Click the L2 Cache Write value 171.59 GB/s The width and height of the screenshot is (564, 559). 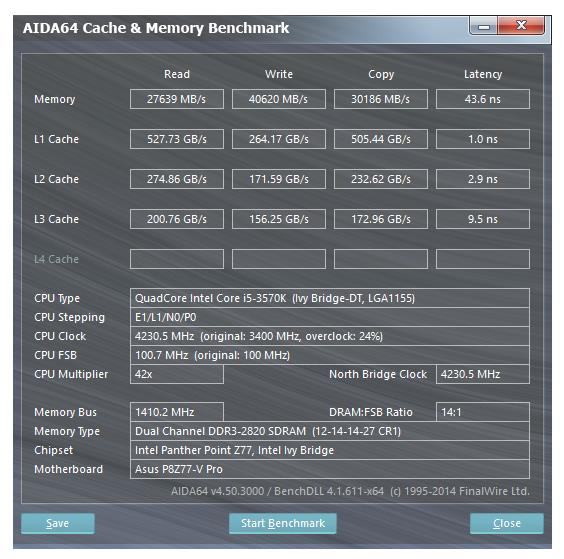click(279, 179)
